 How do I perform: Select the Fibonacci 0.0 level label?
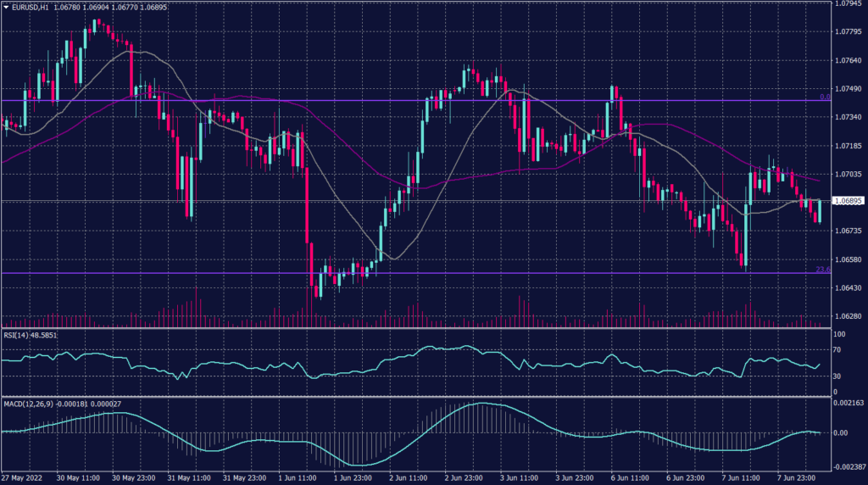(x=825, y=97)
